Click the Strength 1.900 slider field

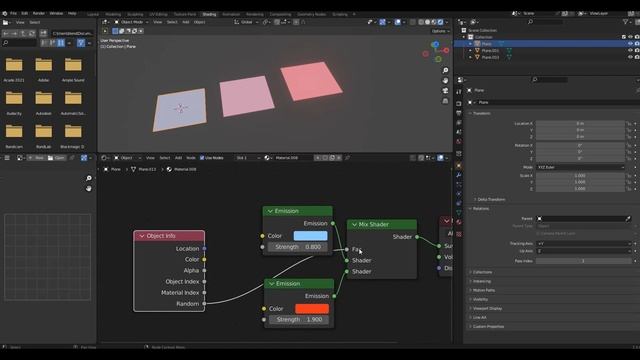299,320
